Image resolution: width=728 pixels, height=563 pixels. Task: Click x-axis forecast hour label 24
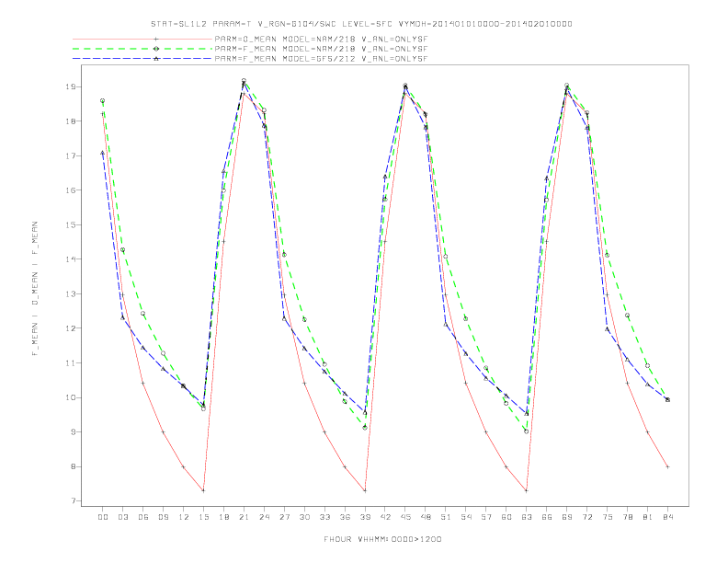(264, 517)
